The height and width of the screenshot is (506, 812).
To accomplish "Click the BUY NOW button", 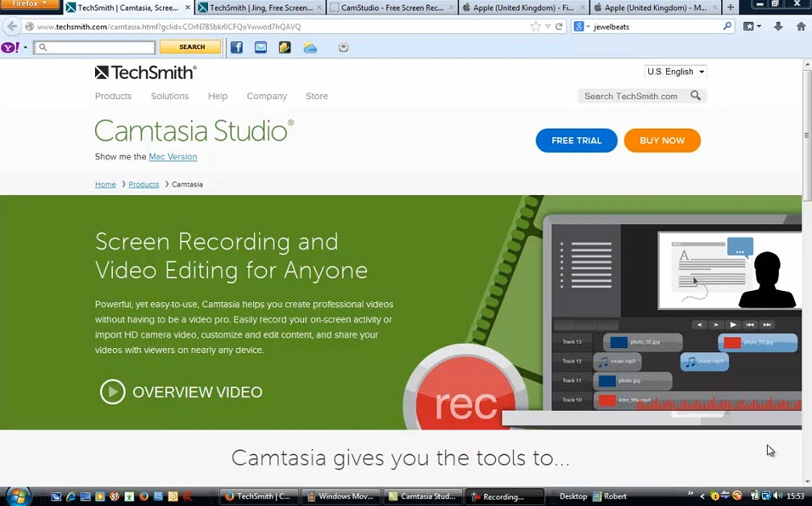I will click(x=662, y=140).
